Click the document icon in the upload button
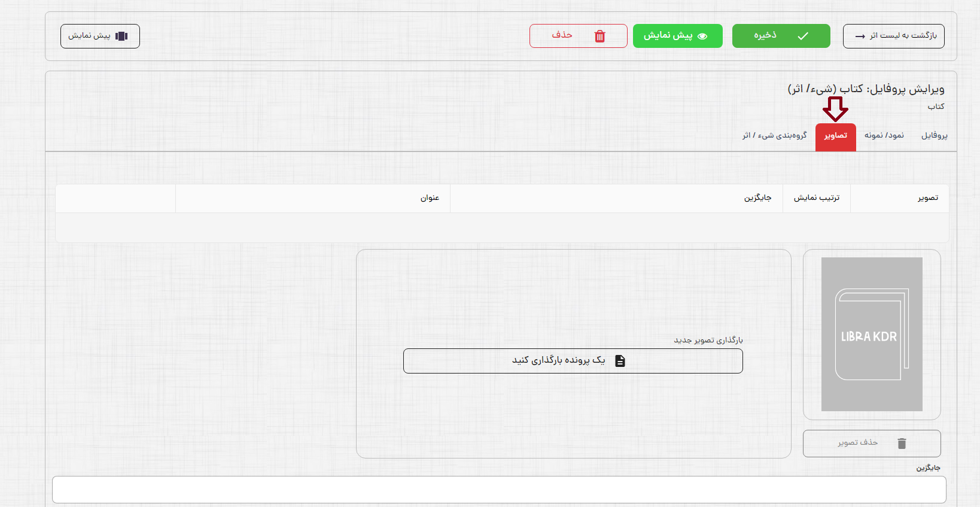 [x=620, y=361]
